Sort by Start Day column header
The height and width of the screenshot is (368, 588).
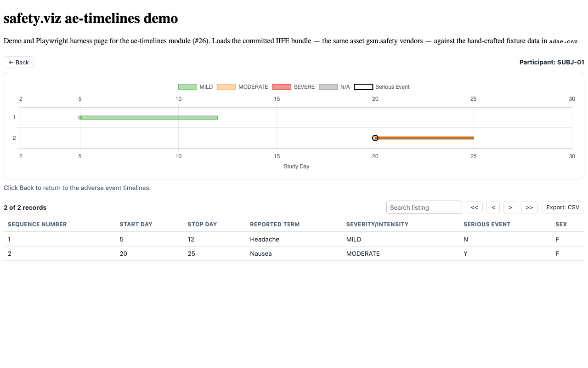coord(136,224)
